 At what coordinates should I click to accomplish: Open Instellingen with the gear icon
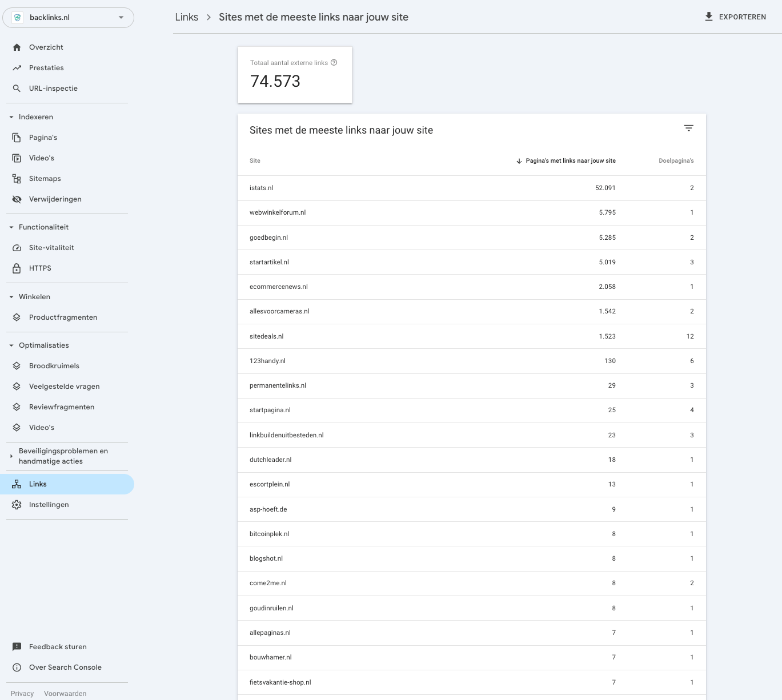[17, 504]
